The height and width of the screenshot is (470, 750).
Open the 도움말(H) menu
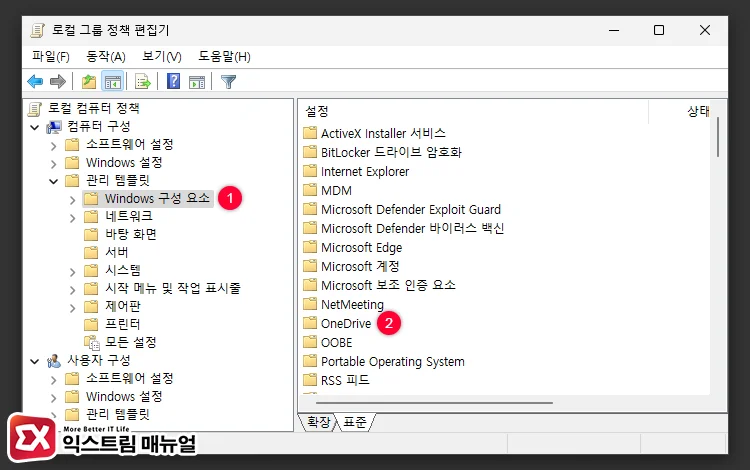tap(224, 56)
